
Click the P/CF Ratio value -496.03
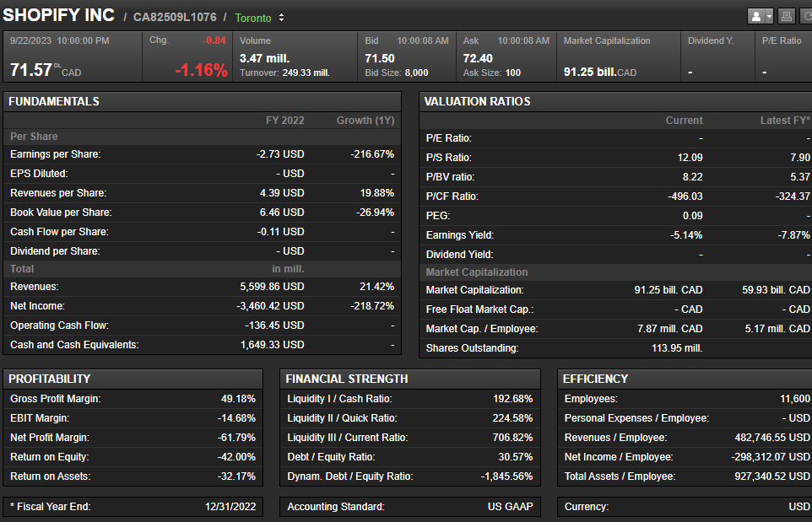coord(685,196)
